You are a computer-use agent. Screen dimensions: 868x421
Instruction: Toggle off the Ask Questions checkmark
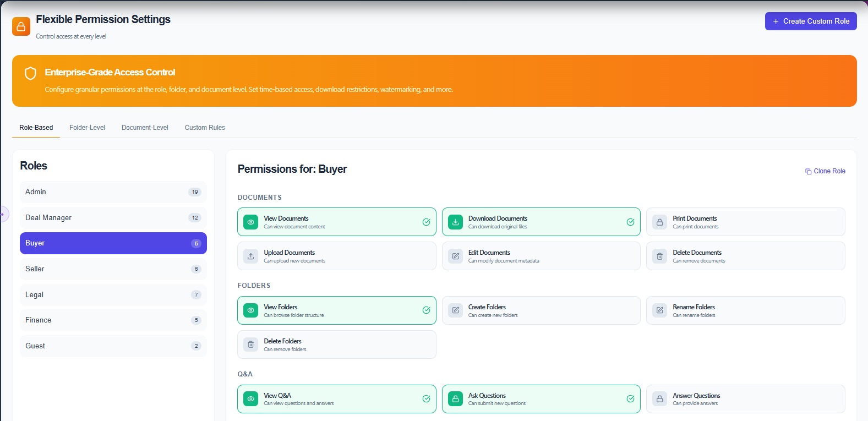[630, 399]
